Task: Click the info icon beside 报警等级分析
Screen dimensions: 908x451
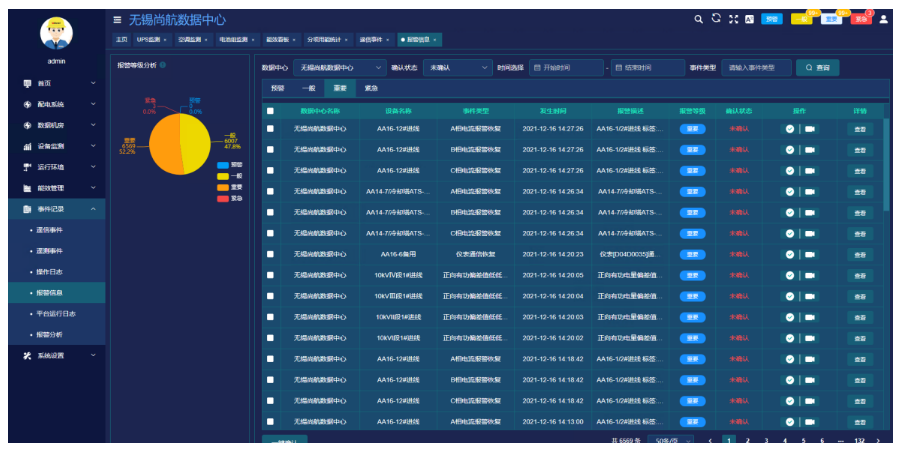Action: (163, 65)
